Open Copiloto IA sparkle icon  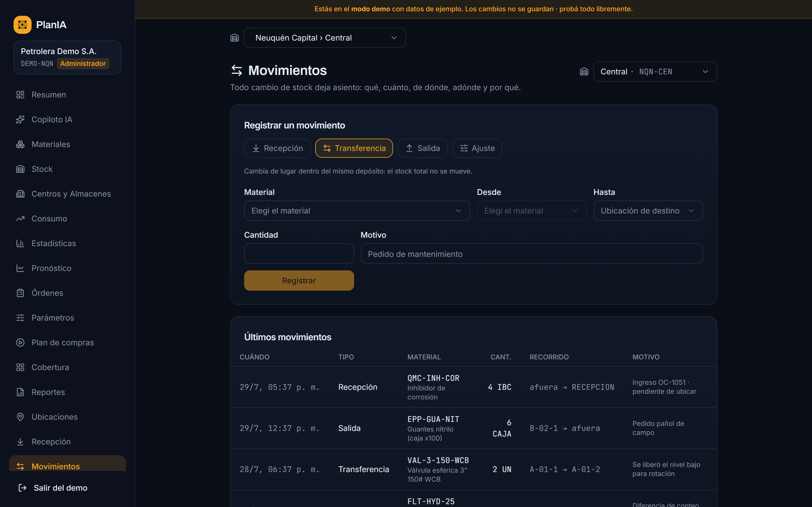(x=20, y=119)
